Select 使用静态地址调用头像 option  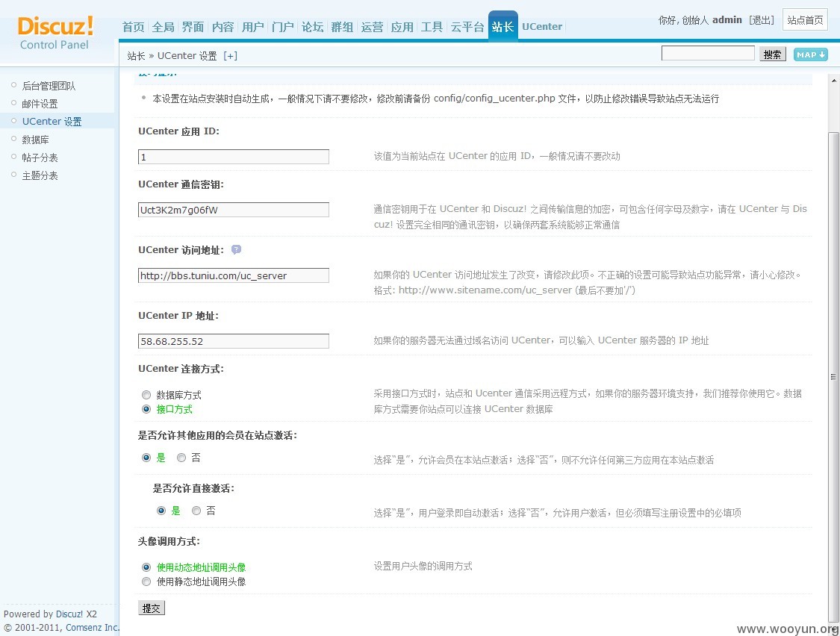tap(146, 582)
